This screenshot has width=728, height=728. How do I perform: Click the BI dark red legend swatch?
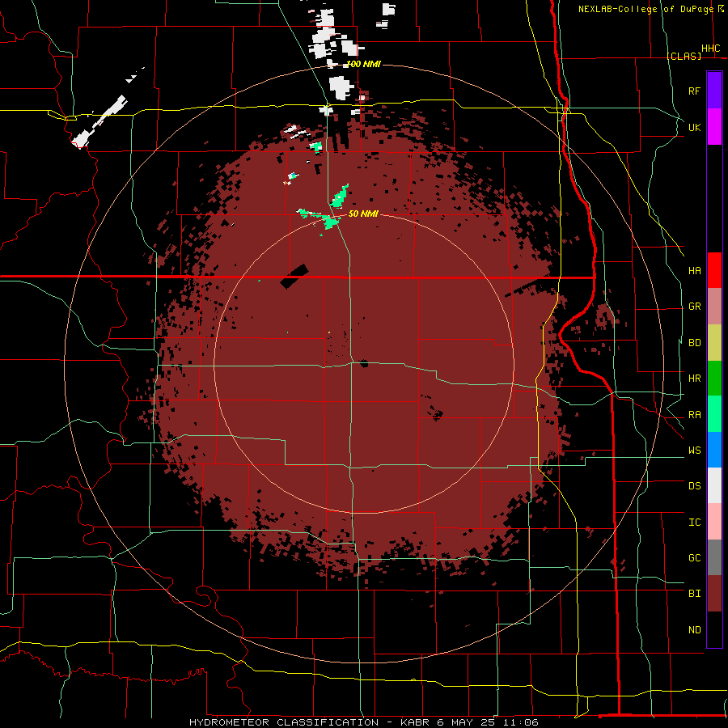(714, 594)
